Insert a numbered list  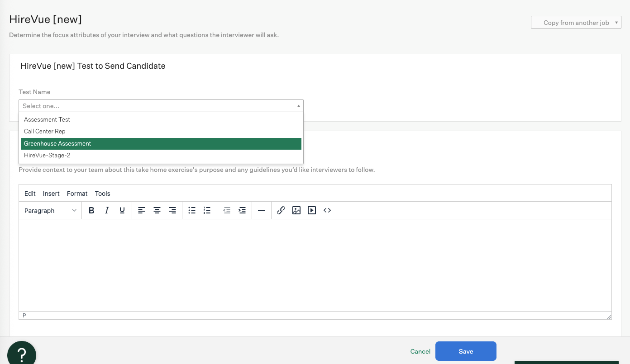point(207,210)
